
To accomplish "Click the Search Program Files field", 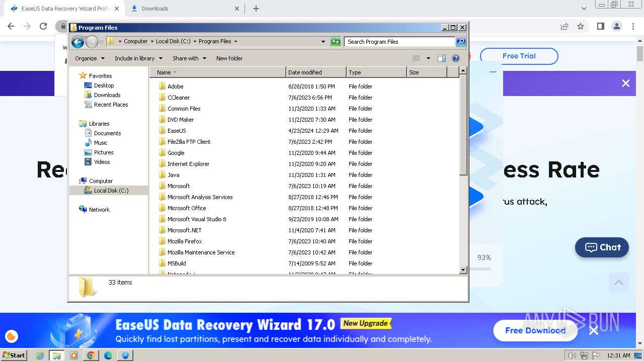I will click(400, 42).
